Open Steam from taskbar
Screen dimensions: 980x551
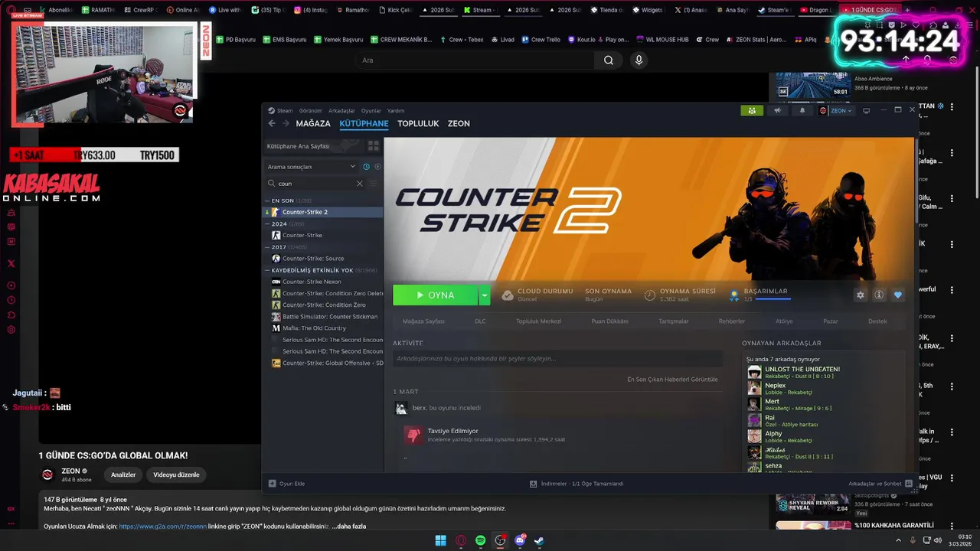pyautogui.click(x=540, y=540)
